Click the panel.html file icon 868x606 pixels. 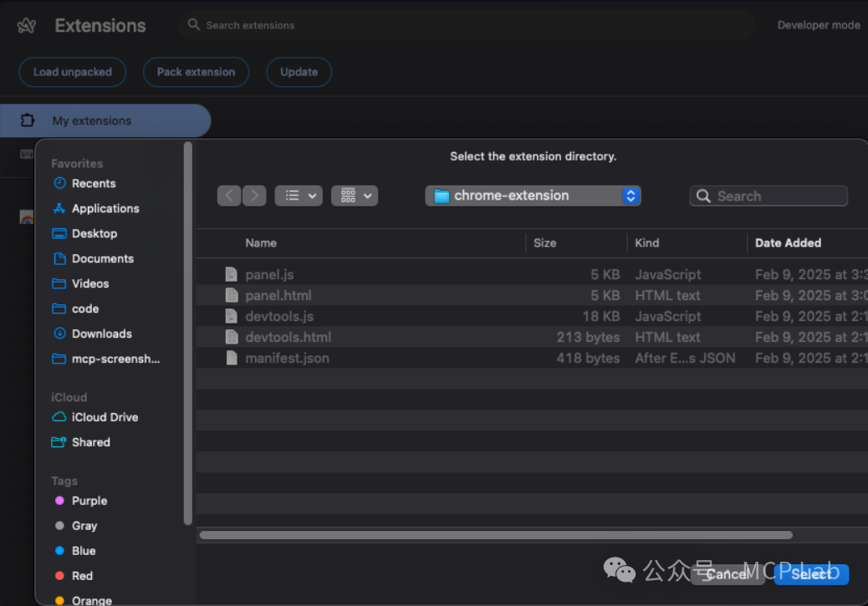point(232,295)
